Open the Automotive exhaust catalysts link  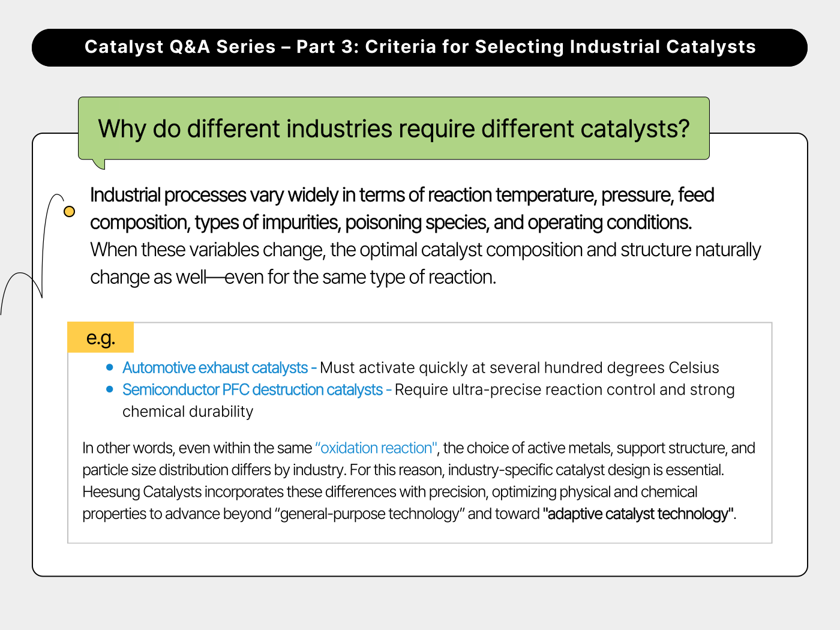pyautogui.click(x=215, y=368)
